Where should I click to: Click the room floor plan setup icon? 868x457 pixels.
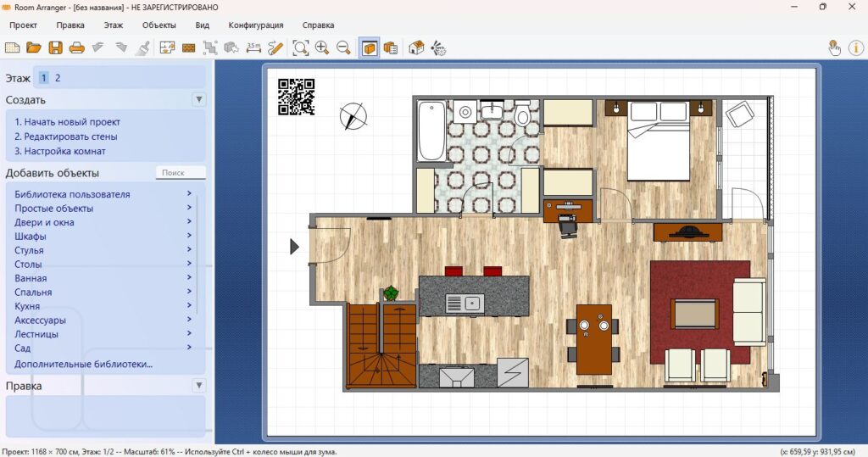click(x=167, y=48)
